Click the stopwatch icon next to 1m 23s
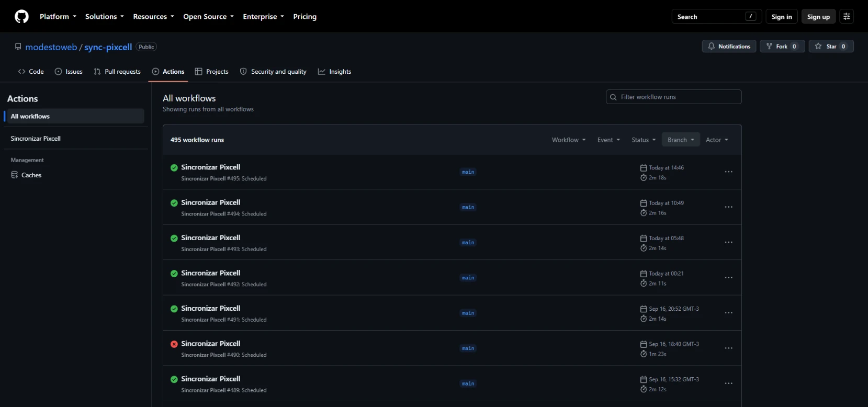This screenshot has width=868, height=407. (644, 354)
